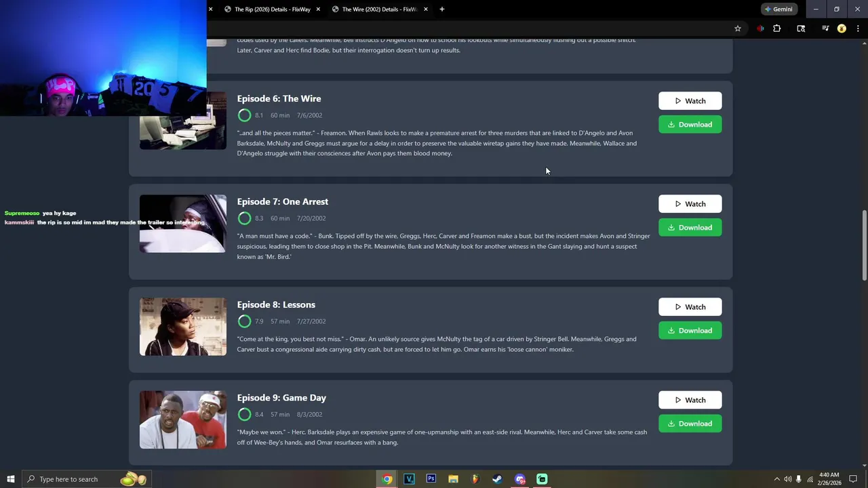Download Episode 7: One Arrest
Viewport: 868px width, 488px height.
(x=690, y=228)
